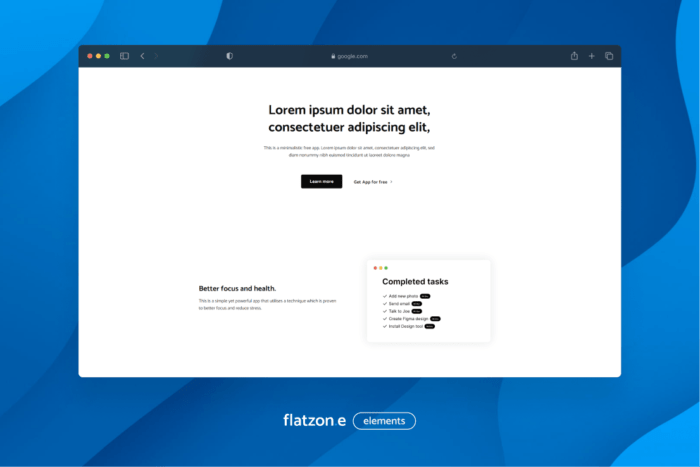Click the elements pill badge
Viewport: 700px width, 467px height.
pos(384,421)
